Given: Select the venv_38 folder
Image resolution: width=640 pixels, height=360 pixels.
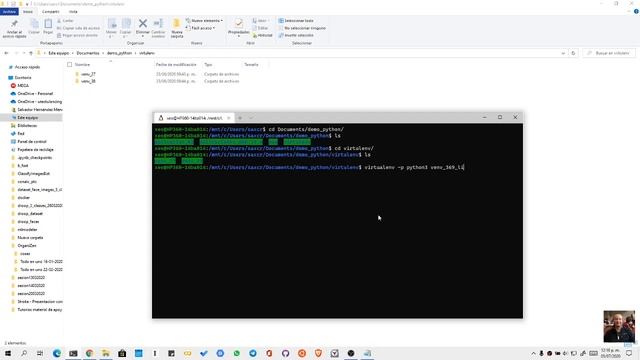Looking at the screenshot, I should 88,81.
